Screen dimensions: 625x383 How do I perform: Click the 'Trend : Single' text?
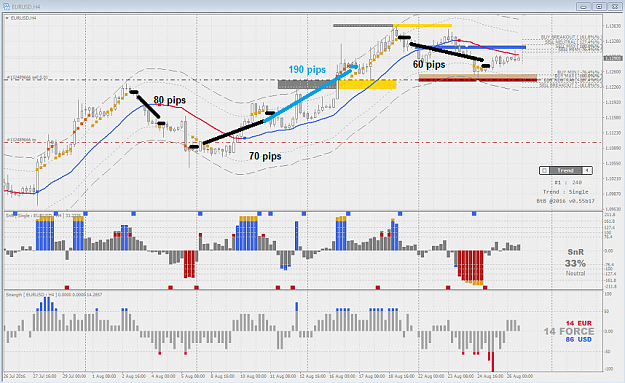click(x=566, y=192)
